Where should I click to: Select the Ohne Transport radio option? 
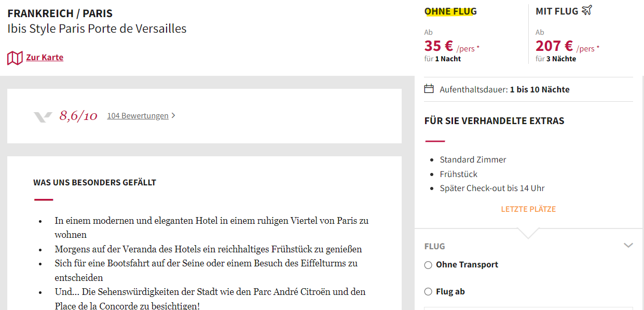tap(428, 265)
